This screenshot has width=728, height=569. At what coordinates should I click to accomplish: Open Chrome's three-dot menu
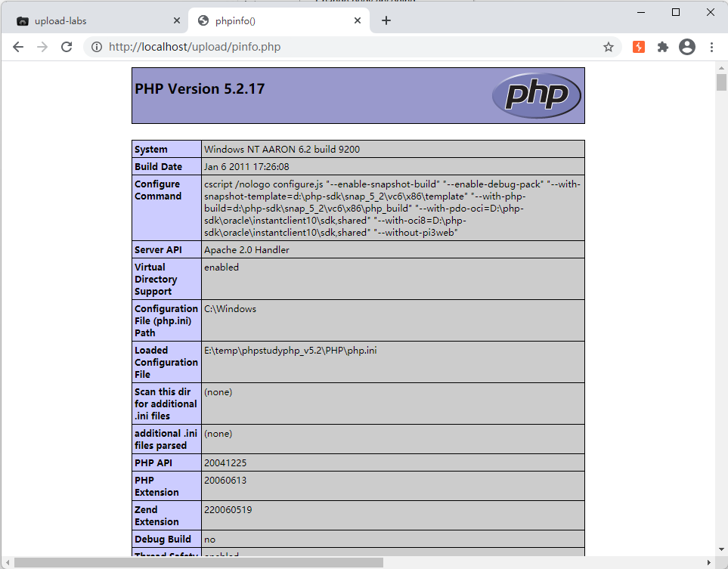(x=711, y=47)
